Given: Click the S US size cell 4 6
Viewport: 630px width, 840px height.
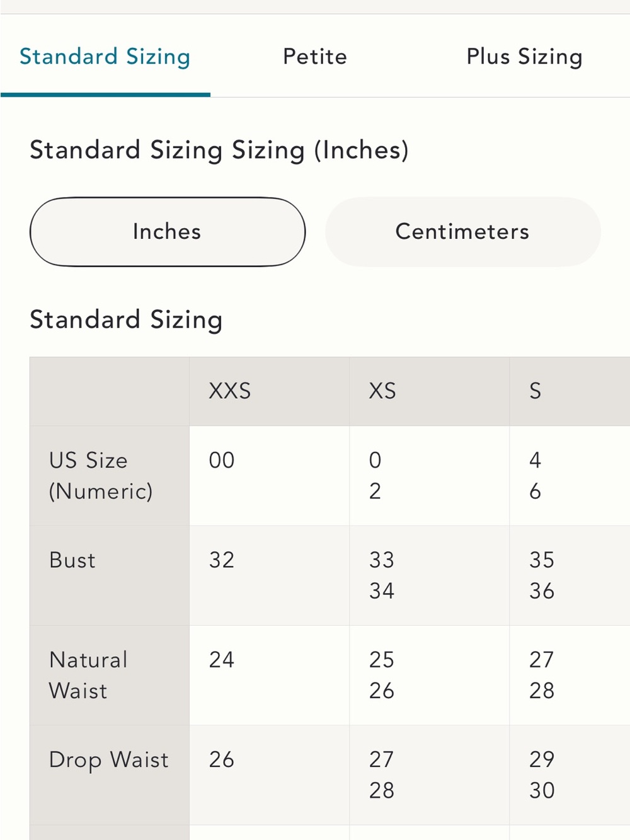Looking at the screenshot, I should pos(570,476).
